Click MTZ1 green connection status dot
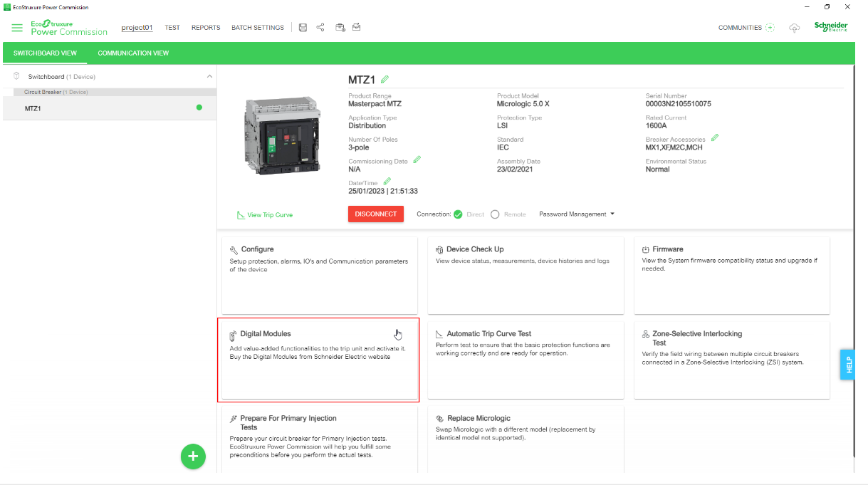The height and width of the screenshot is (485, 868). (199, 108)
